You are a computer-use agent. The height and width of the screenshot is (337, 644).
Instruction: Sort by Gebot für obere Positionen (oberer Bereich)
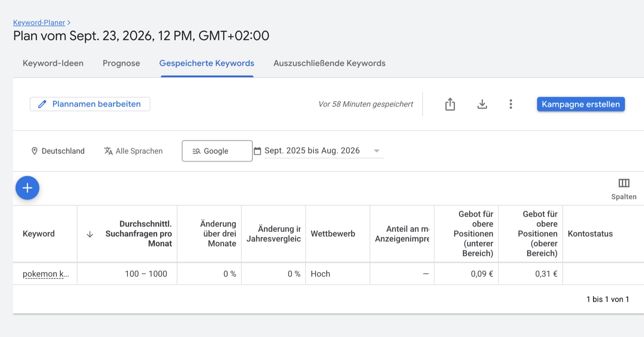[x=538, y=234]
